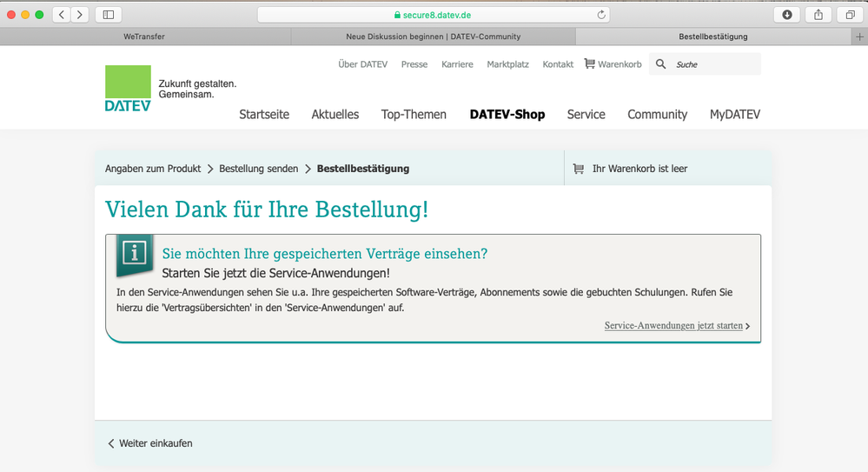Open the Safari downloads icon
This screenshot has height=472, width=868.
(x=787, y=15)
